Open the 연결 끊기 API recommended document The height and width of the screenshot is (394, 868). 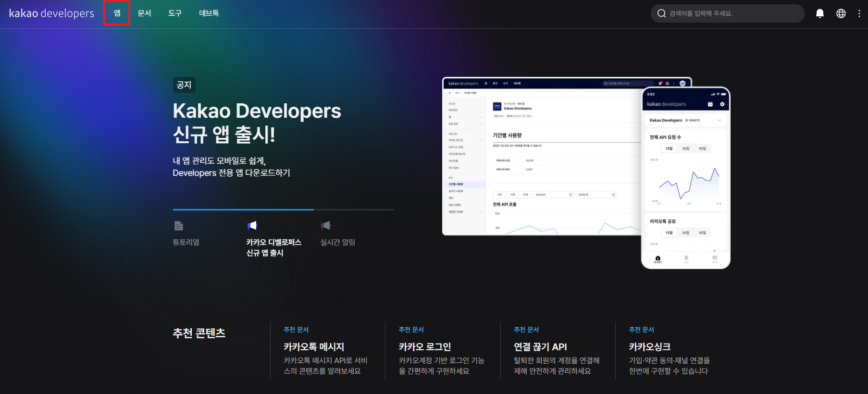coord(540,347)
